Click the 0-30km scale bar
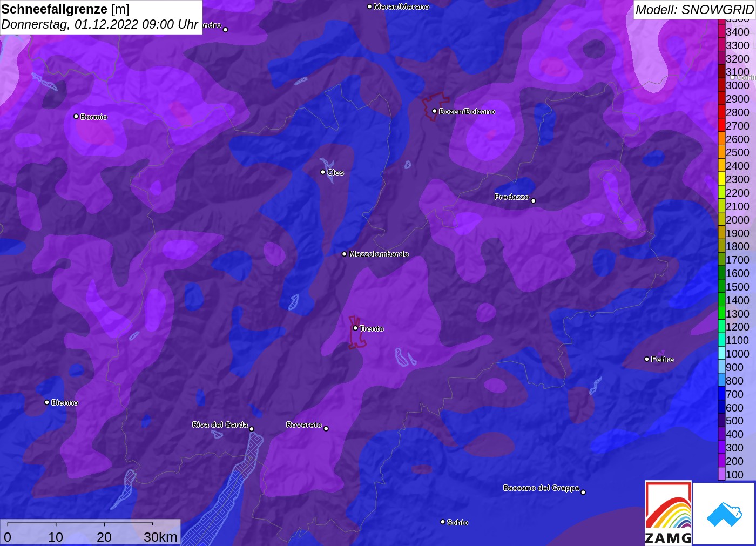 pyautogui.click(x=90, y=532)
